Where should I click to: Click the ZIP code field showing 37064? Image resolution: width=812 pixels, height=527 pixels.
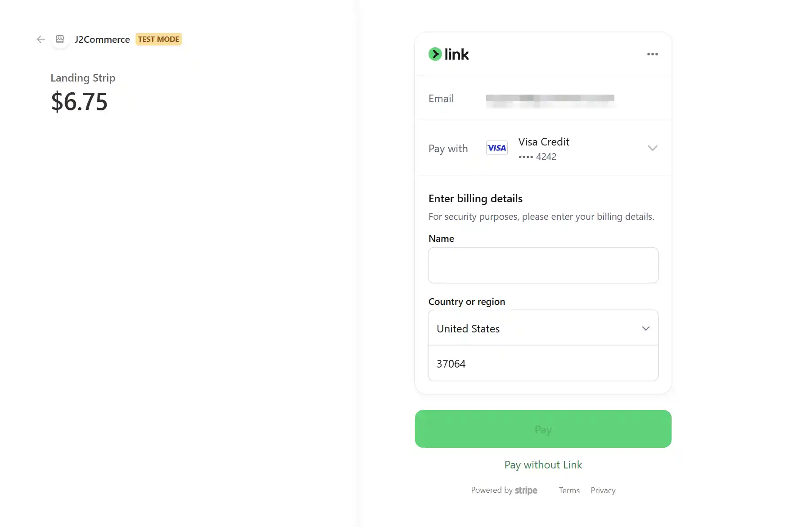(543, 363)
